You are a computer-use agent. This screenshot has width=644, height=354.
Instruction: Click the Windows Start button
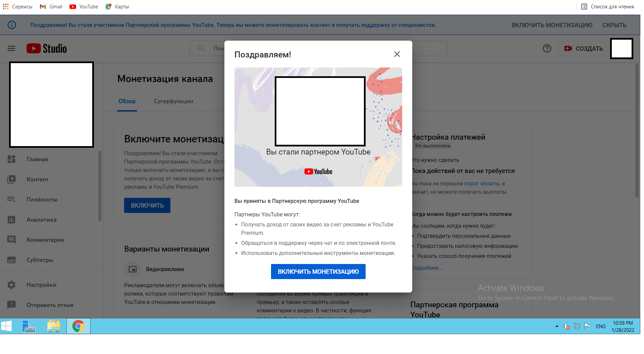tap(6, 326)
